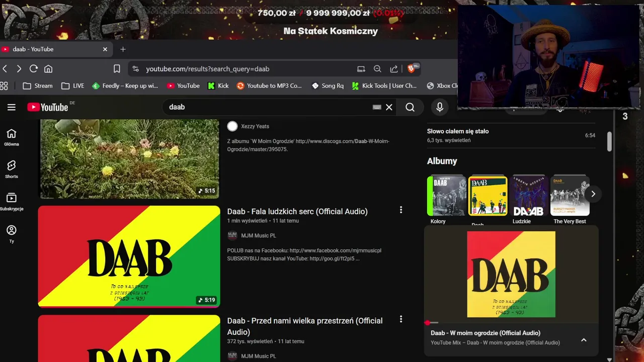This screenshot has height=362, width=644.
Task: Open Stream bookmark folder
Action: [x=38, y=86]
